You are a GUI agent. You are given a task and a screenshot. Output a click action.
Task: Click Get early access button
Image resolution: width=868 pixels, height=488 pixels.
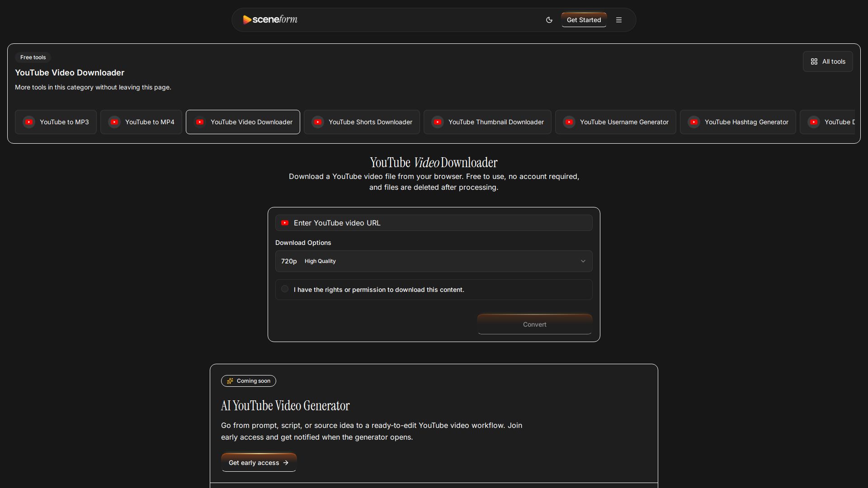[x=259, y=463]
